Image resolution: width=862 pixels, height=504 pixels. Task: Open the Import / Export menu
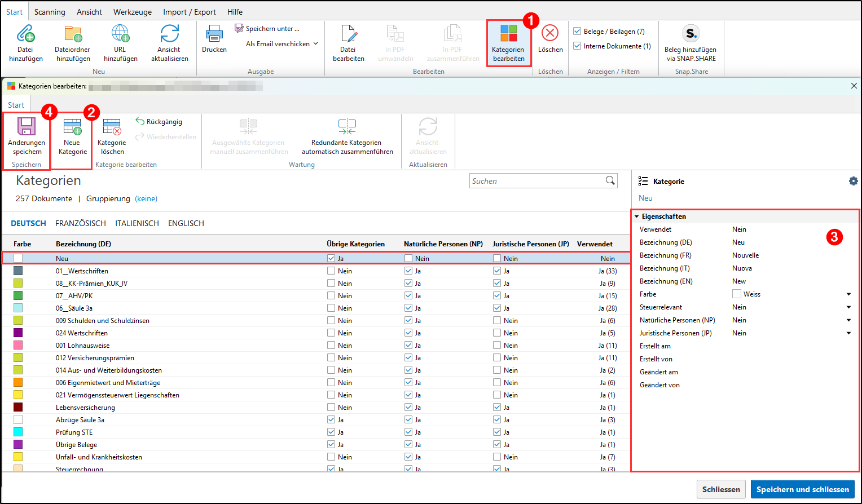click(190, 12)
